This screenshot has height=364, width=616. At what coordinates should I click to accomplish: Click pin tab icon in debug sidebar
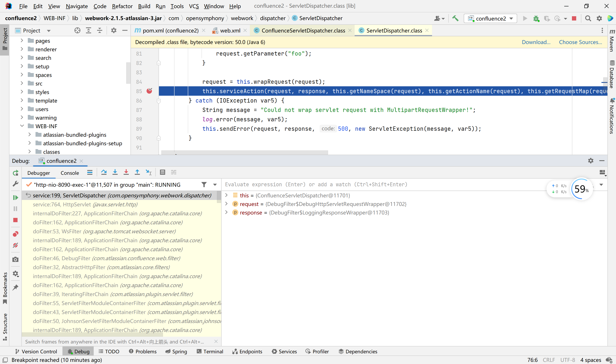15,287
